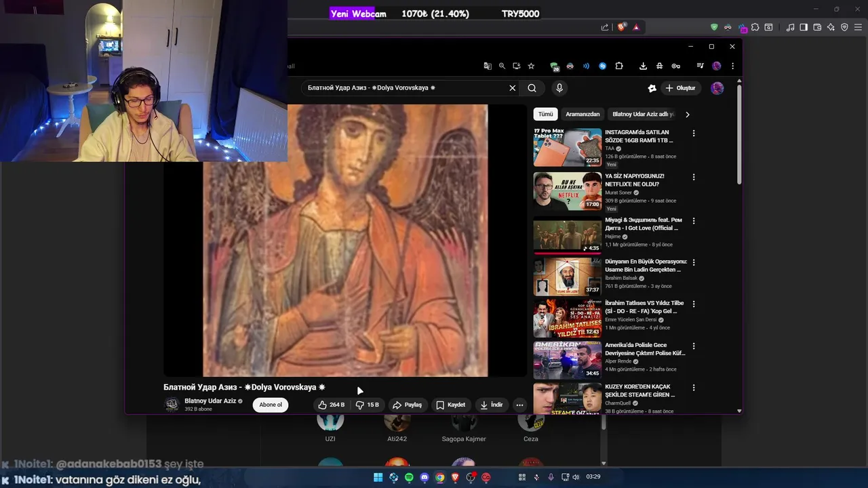868x488 pixels.
Task: Open Brave sidebar toggle icon in back window
Action: pos(804,27)
